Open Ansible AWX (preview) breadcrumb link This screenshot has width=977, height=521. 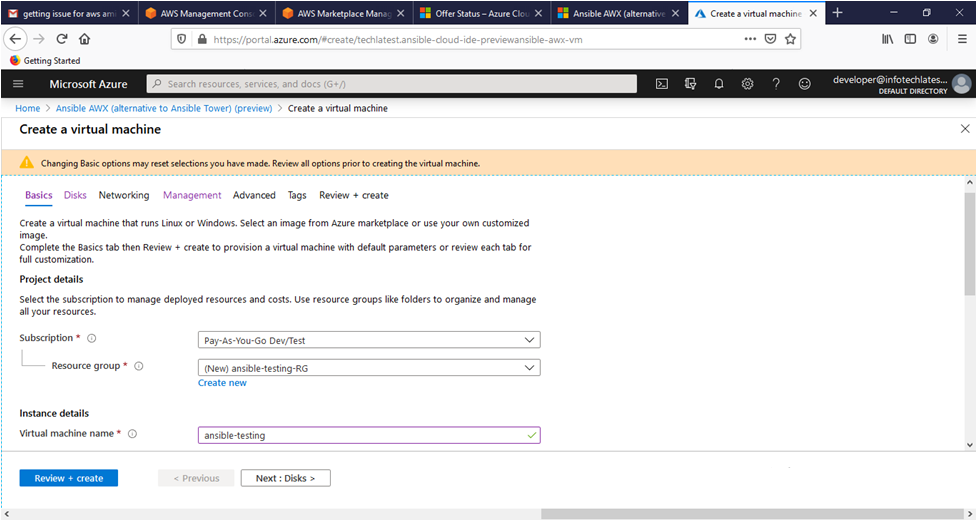[164, 108]
